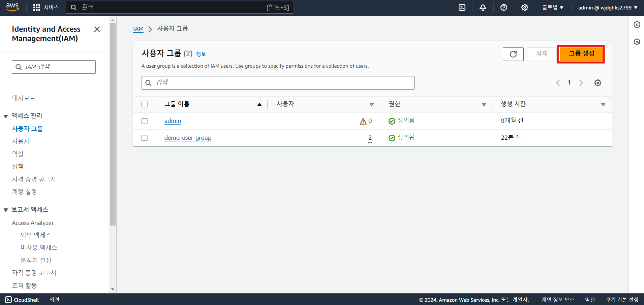This screenshot has width=644, height=305.
Task: Open 개인 정보 보호 footer link
Action: click(558, 300)
